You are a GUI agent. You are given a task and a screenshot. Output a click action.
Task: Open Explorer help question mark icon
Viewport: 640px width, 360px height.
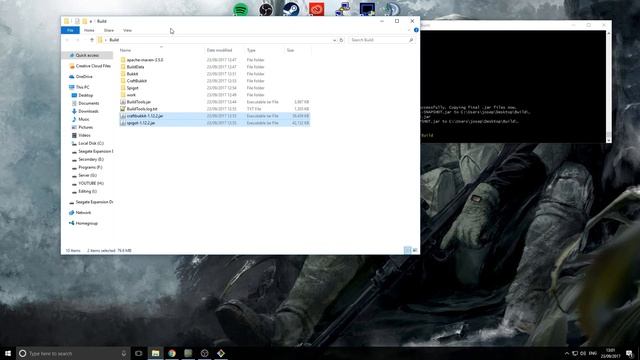click(416, 30)
